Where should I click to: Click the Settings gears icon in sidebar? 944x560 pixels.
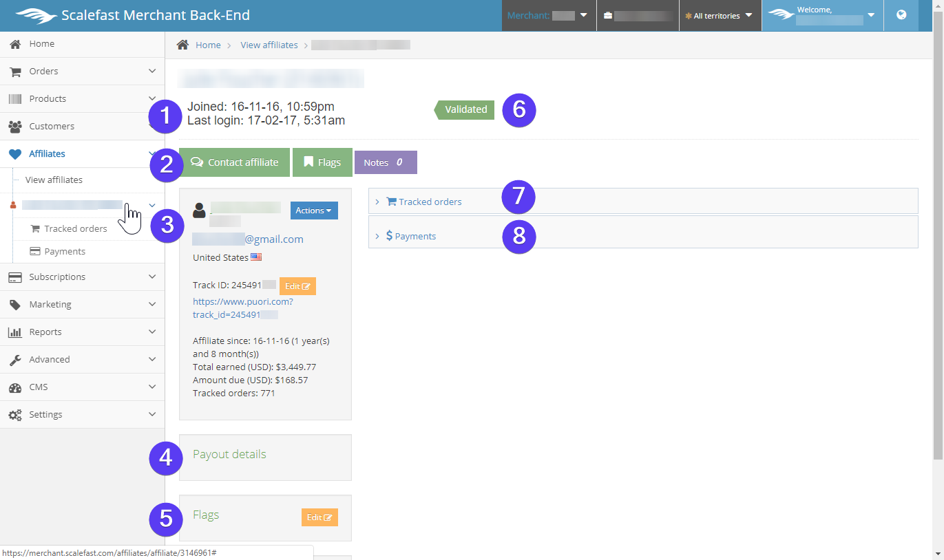[x=14, y=415]
